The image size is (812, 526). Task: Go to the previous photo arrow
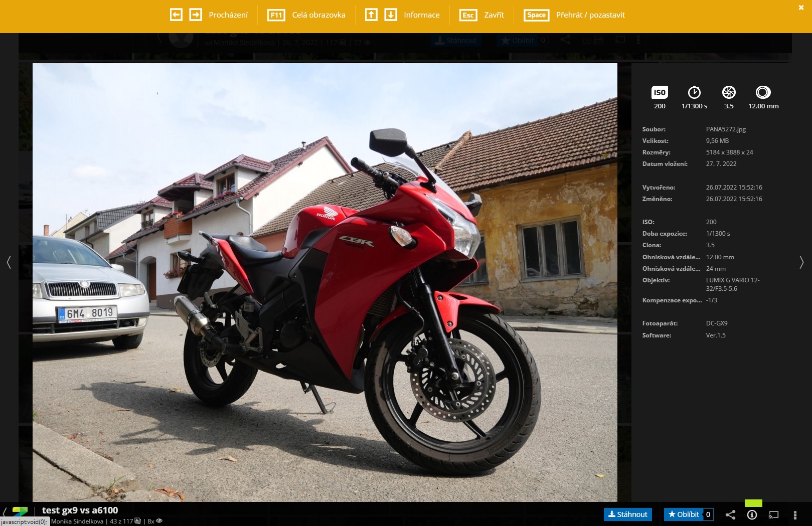9,262
